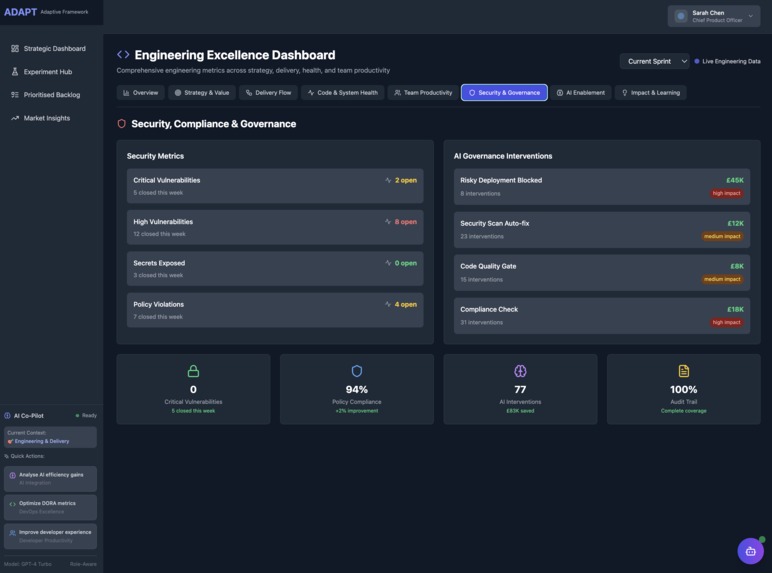Open the Security Scan Auto-fix intervention

click(602, 230)
